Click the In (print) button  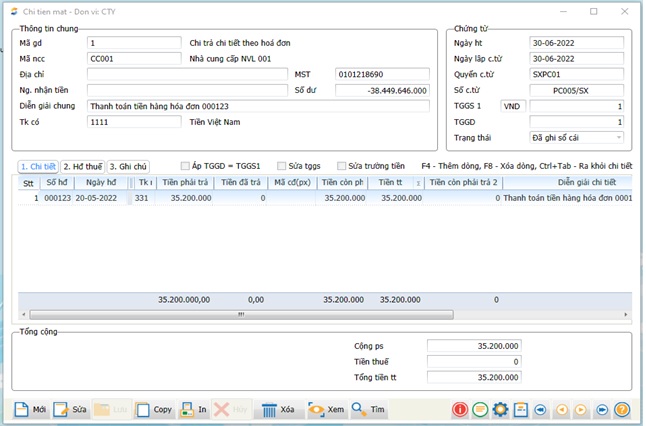click(x=194, y=410)
